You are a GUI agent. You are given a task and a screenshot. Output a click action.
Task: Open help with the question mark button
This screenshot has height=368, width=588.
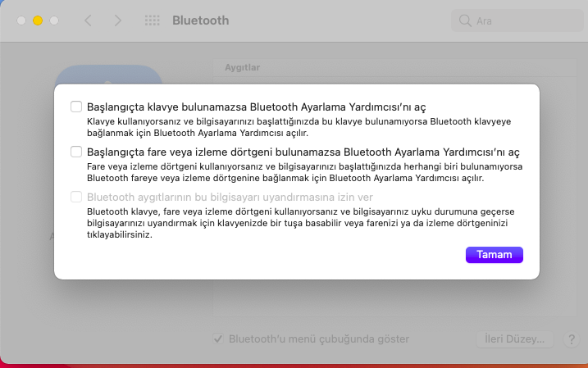569,338
